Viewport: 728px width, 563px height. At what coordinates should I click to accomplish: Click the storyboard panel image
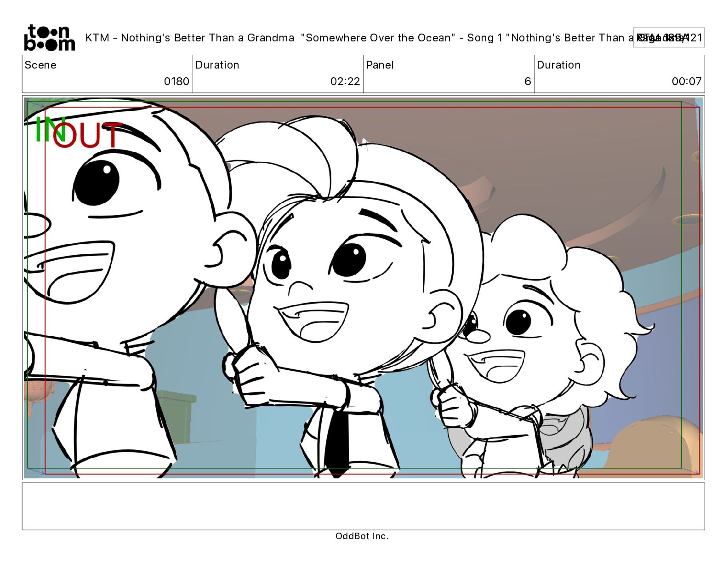point(363,288)
